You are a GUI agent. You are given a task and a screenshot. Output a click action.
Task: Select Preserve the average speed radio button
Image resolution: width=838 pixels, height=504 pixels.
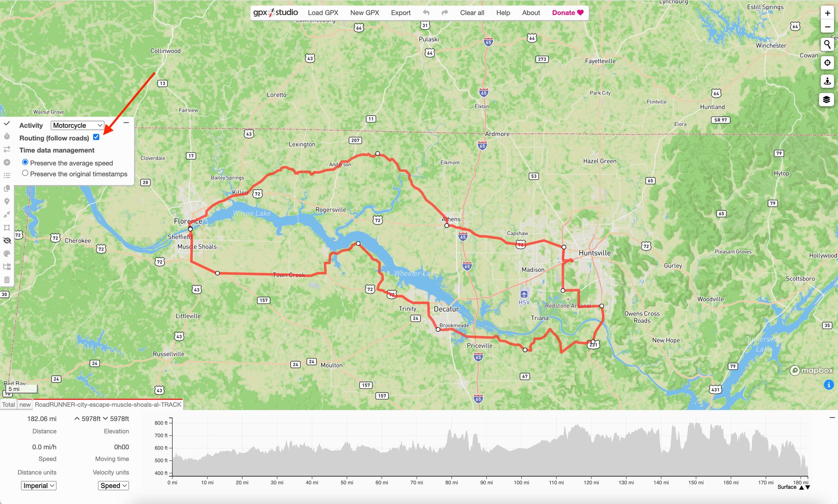pyautogui.click(x=25, y=162)
